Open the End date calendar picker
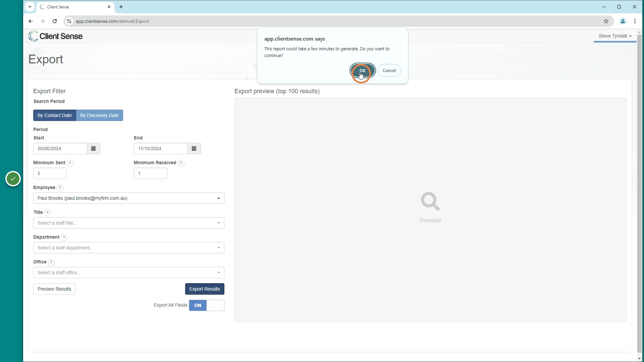This screenshot has width=644, height=362. pos(194,148)
